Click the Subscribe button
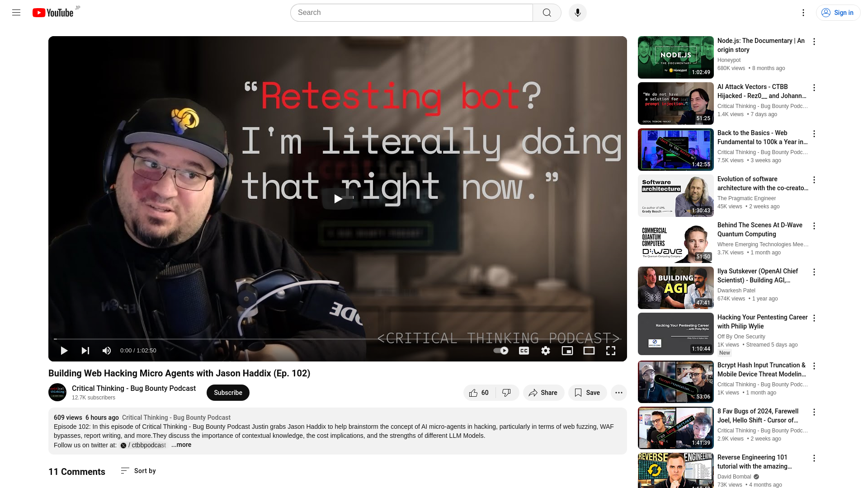 [x=228, y=392]
